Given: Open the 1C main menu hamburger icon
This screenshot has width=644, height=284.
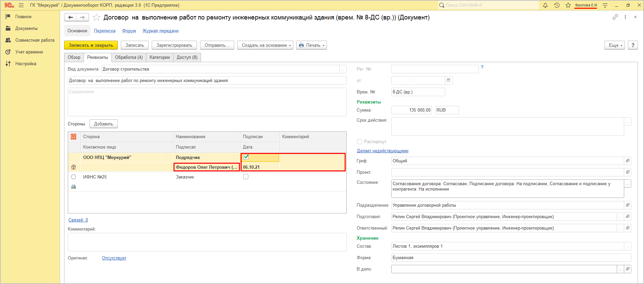Looking at the screenshot, I should click(21, 5).
